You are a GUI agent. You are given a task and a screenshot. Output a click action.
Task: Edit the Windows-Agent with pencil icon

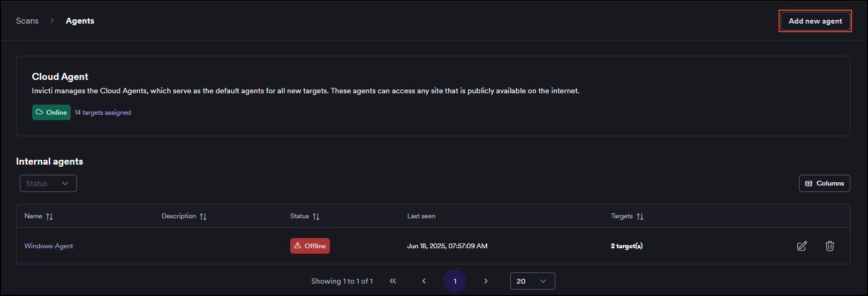click(802, 246)
